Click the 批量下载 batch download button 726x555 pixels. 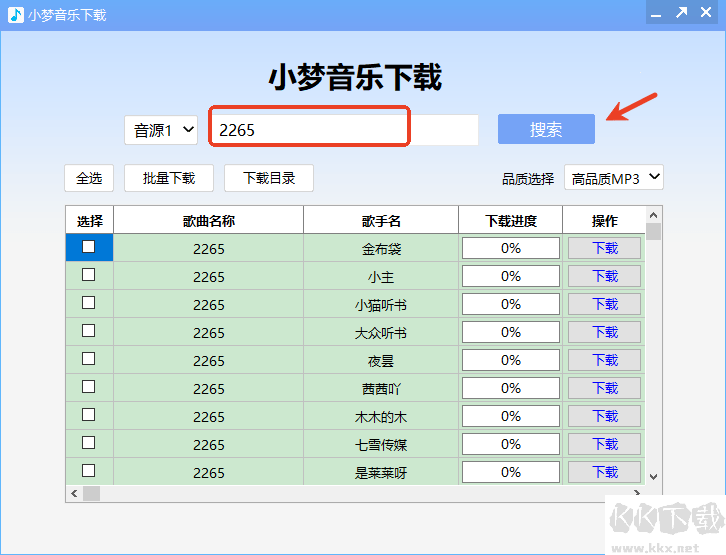click(169, 178)
